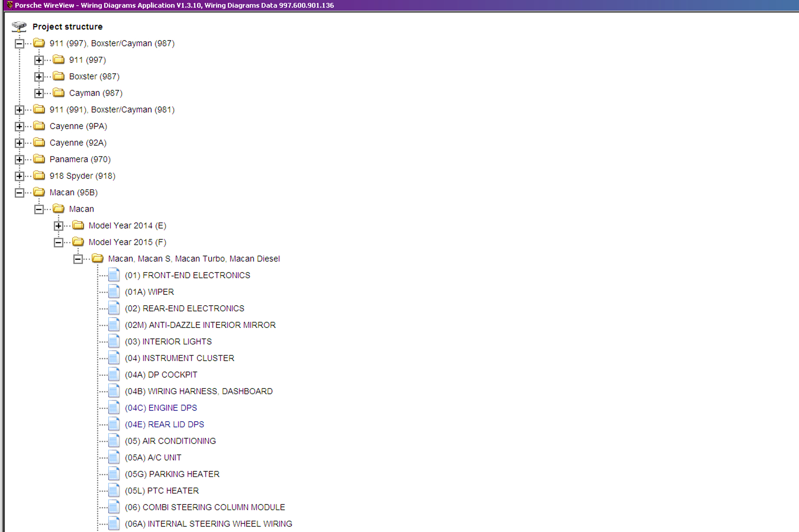
Task: Select (02M) ANTI-DAZZLE INTERIOR MIRROR entry
Action: click(200, 325)
